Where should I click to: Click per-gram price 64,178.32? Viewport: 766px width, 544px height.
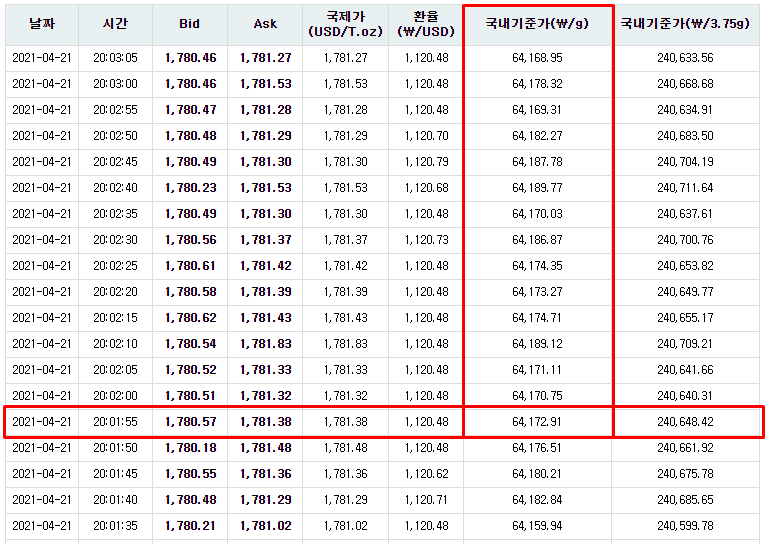(537, 84)
